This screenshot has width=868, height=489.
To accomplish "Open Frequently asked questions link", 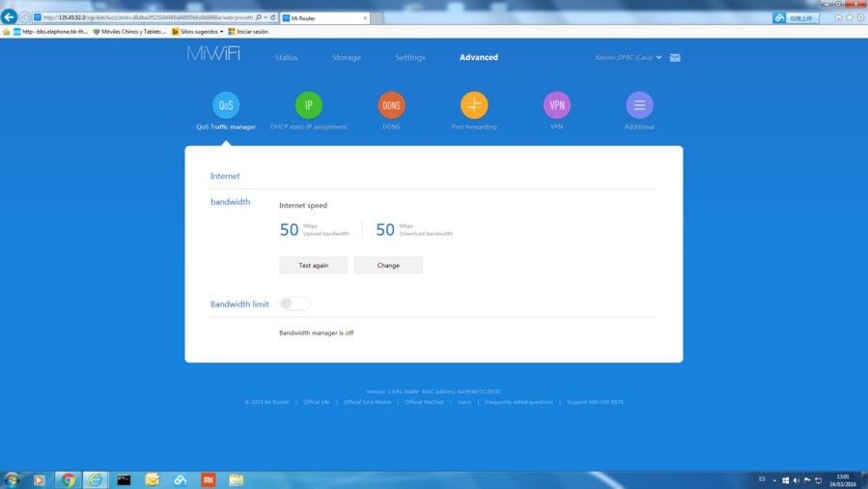I will point(518,402).
